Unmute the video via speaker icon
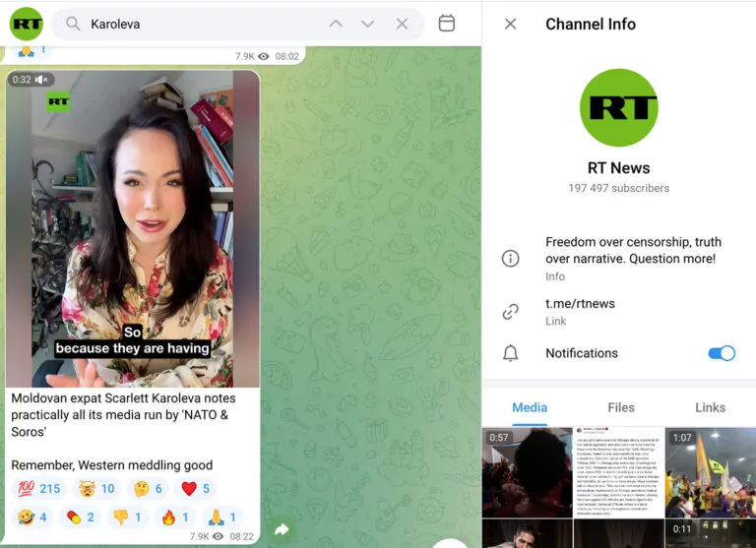The width and height of the screenshot is (756, 548). (42, 80)
